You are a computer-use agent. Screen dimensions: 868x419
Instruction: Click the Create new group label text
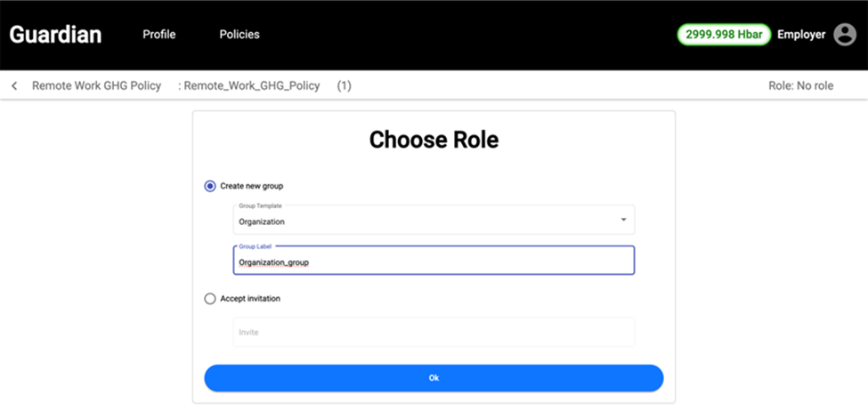point(252,186)
